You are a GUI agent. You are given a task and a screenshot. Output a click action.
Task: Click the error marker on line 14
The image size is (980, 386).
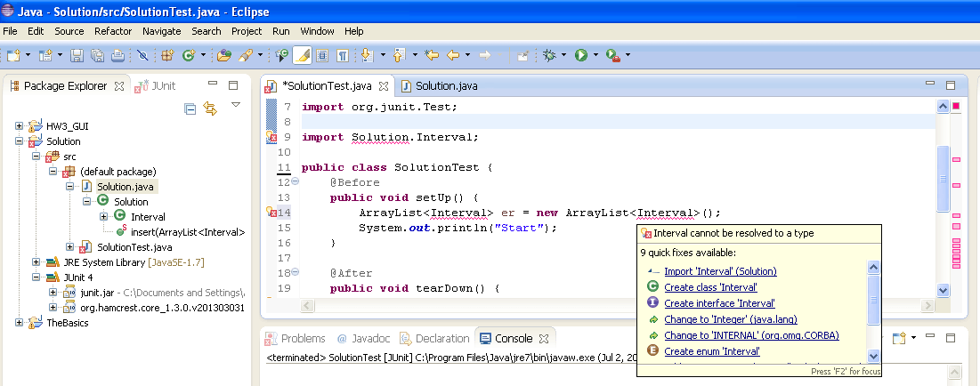click(x=271, y=213)
